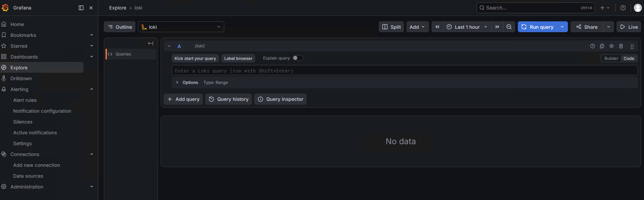Open the Help question-mark menu
This screenshot has width=644, height=200.
point(623,8)
